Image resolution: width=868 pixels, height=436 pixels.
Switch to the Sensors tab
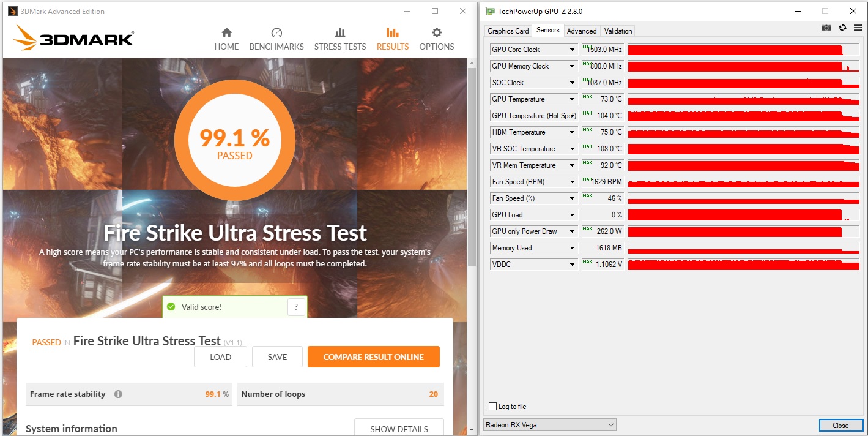coord(547,30)
